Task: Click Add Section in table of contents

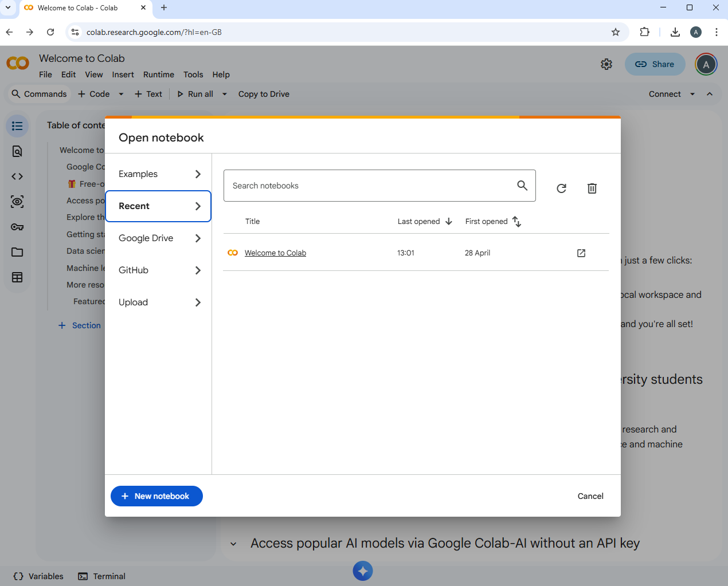Action: click(80, 325)
